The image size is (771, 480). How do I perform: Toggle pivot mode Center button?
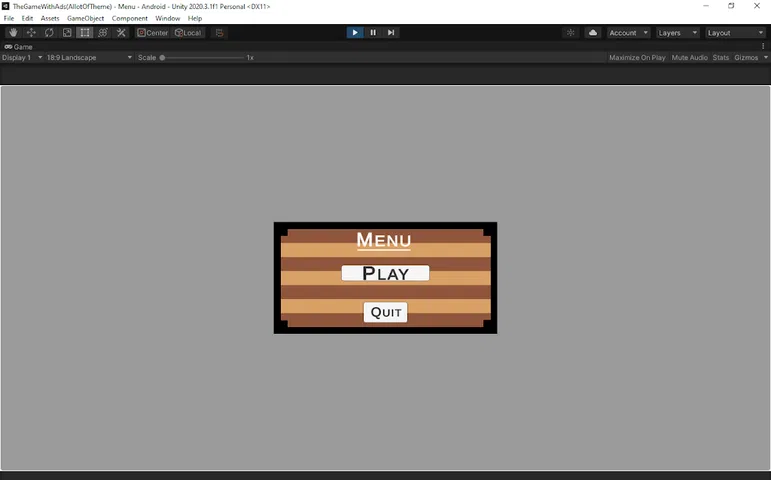[x=153, y=33]
